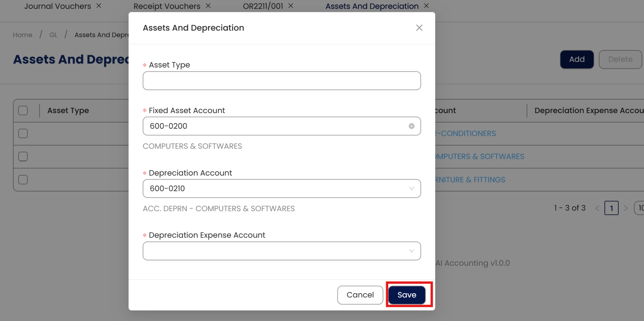Close the OR2211/001 tab

(x=291, y=6)
